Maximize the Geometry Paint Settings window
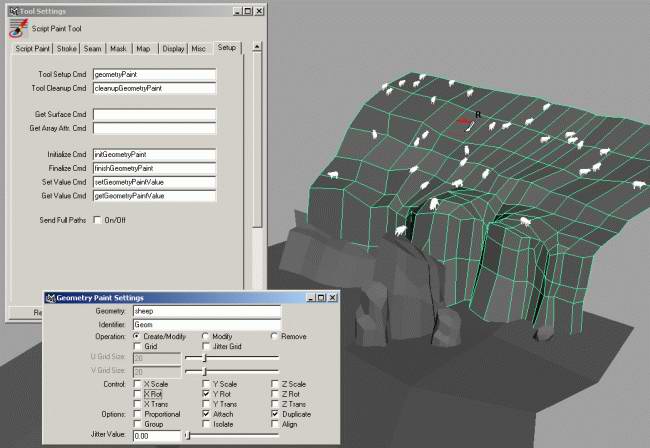This screenshot has height=448, width=650. tap(320, 297)
